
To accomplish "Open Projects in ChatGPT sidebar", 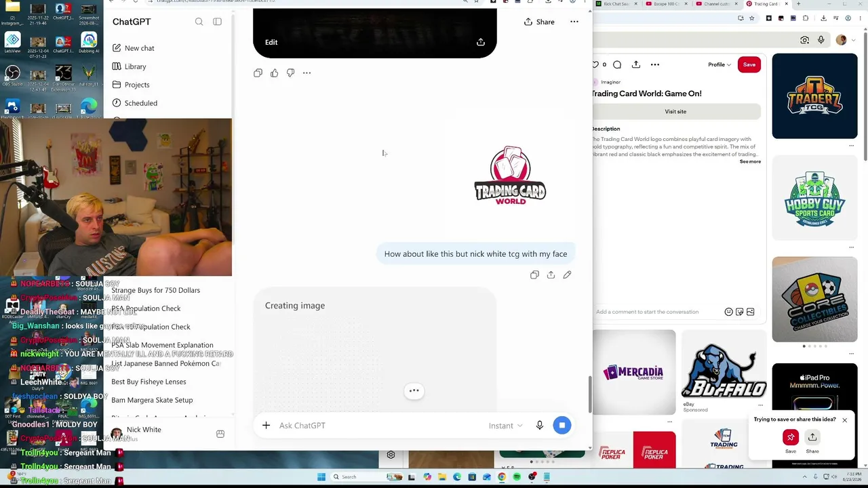I will point(131,85).
